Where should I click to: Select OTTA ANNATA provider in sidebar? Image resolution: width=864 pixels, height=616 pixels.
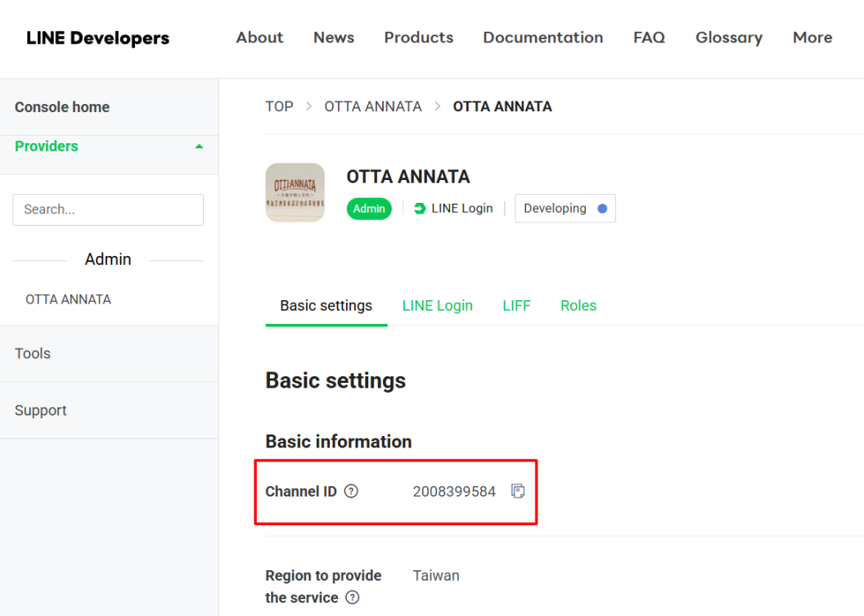tap(68, 299)
